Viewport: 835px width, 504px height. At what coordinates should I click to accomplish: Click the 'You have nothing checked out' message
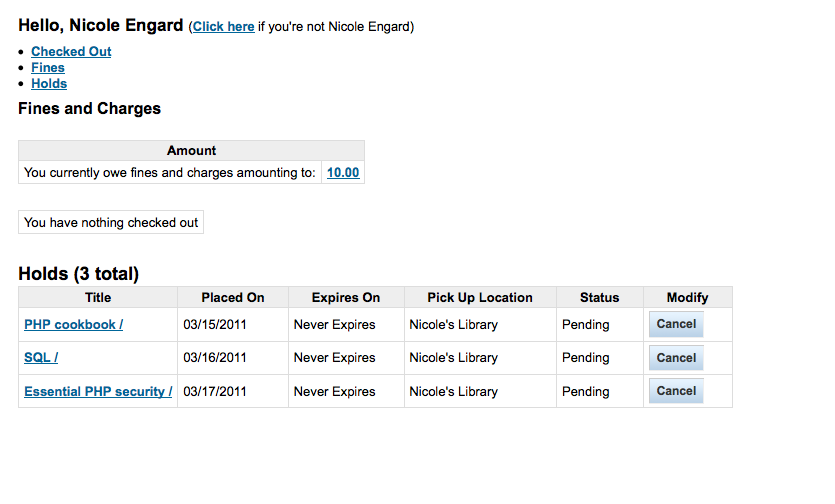111,223
